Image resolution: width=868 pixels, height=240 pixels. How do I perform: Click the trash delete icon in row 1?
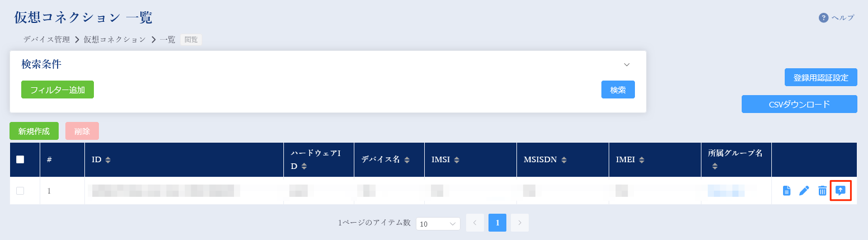pos(822,191)
